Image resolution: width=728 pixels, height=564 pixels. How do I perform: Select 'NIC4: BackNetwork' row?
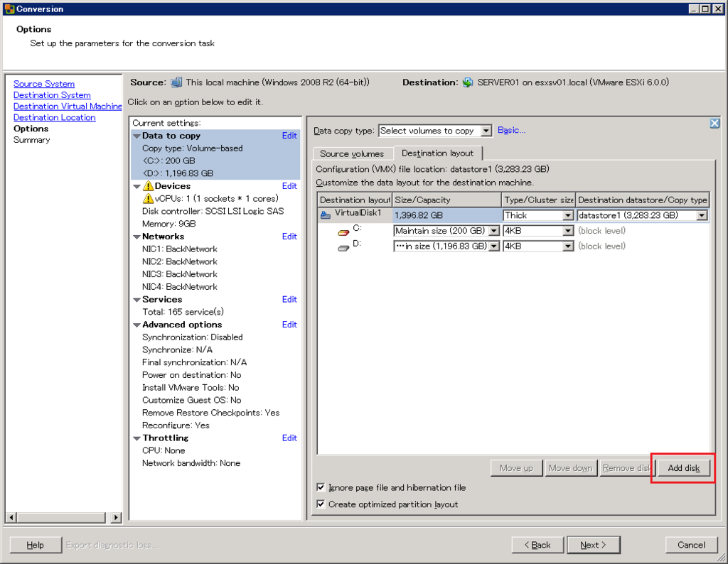pyautogui.click(x=180, y=287)
